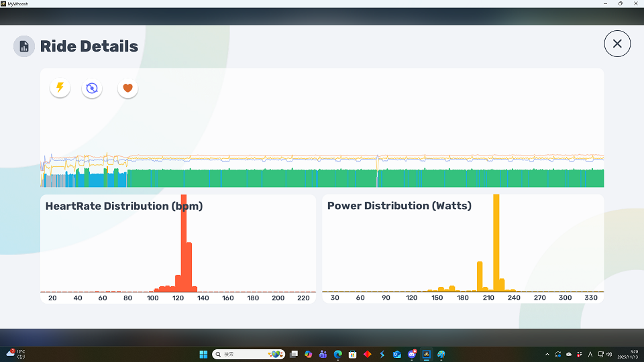Open Discord from the taskbar
The width and height of the screenshot is (644, 362).
point(412,354)
